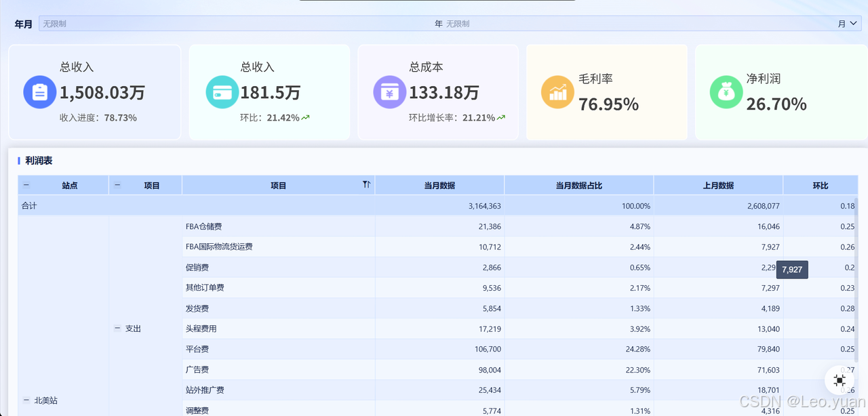868x416 pixels.
Task: Click the 当月数据 column header
Action: pos(439,185)
